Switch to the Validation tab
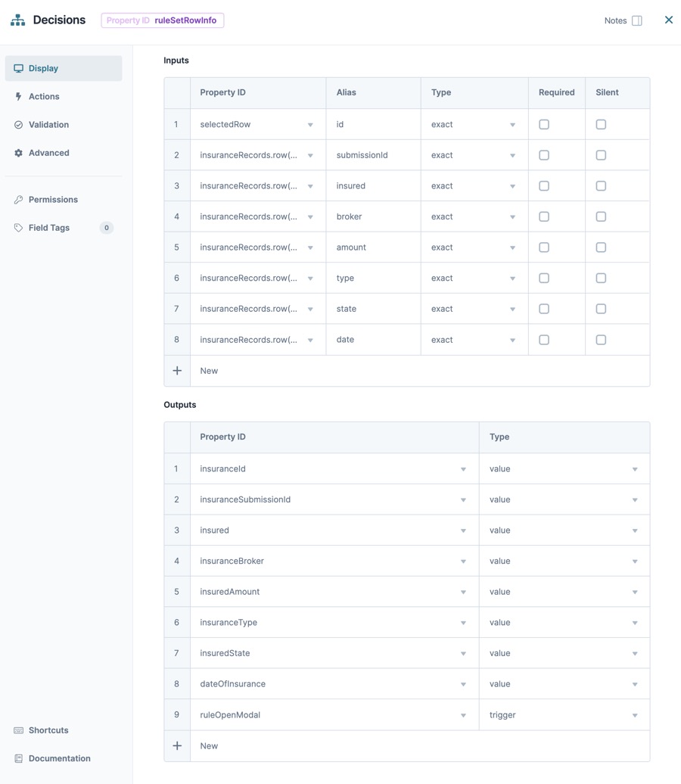The image size is (681, 784). (64, 125)
